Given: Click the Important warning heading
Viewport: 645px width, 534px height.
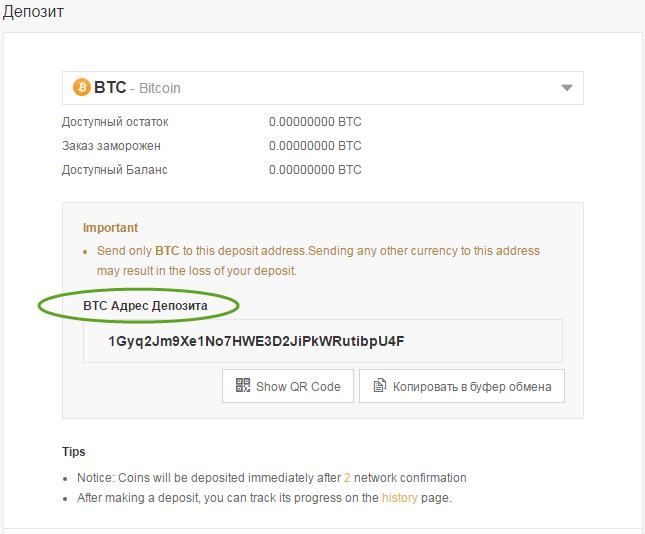Looking at the screenshot, I should tap(110, 228).
